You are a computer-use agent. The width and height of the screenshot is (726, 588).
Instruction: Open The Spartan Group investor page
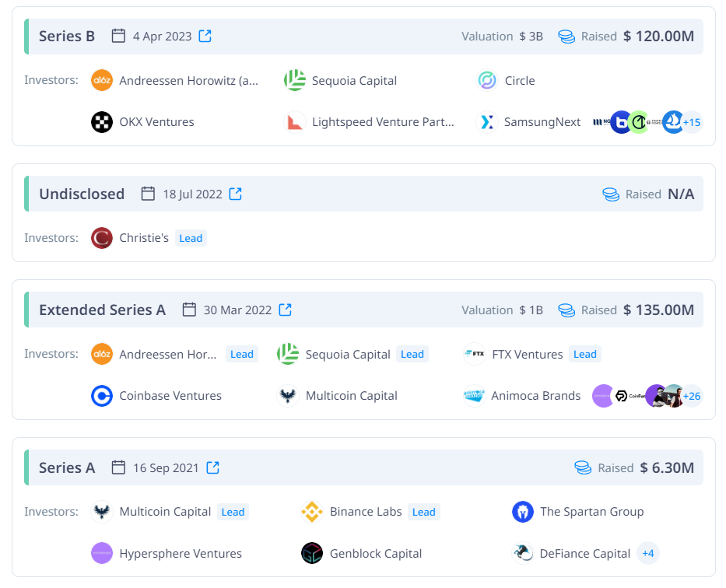[x=591, y=512]
